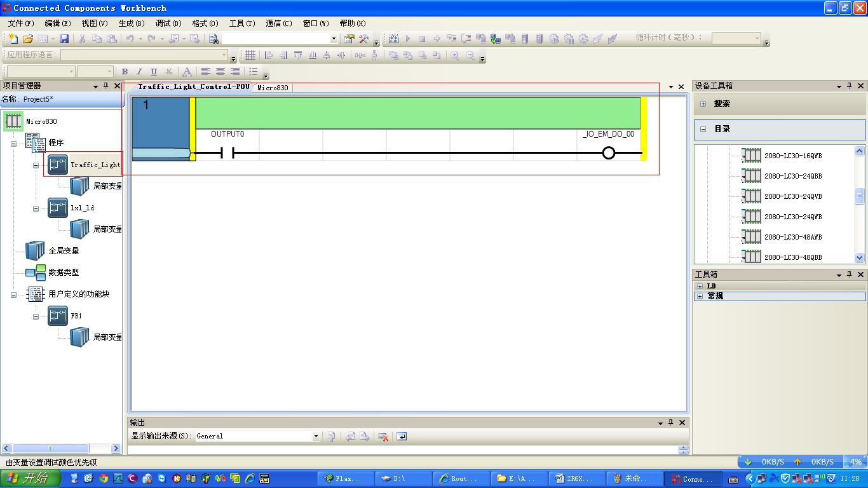Switch to the Micro830 tab
This screenshot has width=868, height=488.
[273, 88]
